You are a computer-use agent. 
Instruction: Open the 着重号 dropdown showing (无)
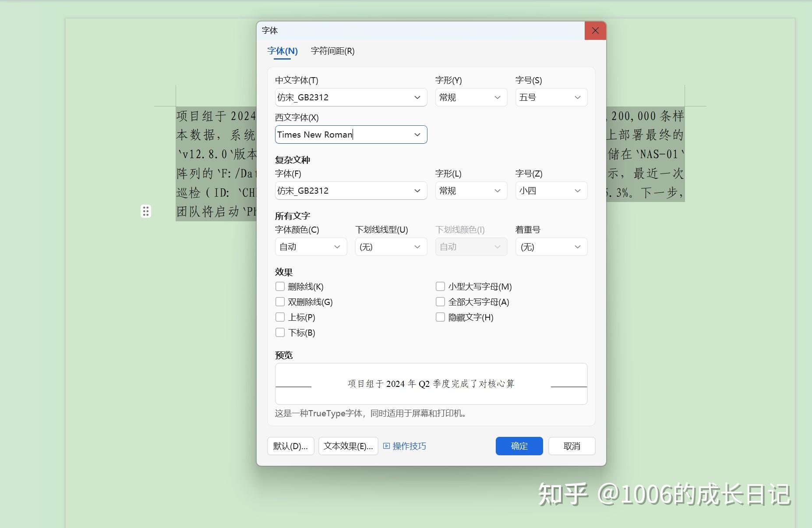577,247
